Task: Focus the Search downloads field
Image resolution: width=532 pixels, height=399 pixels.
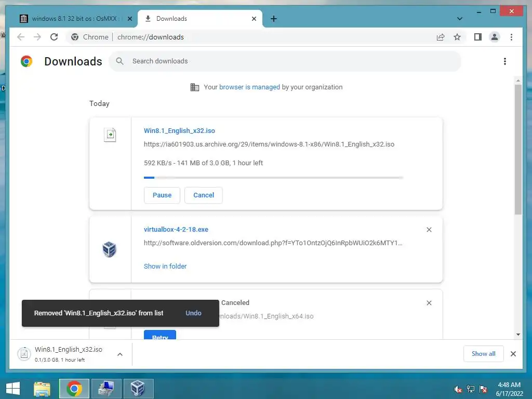Action: pyautogui.click(x=285, y=61)
